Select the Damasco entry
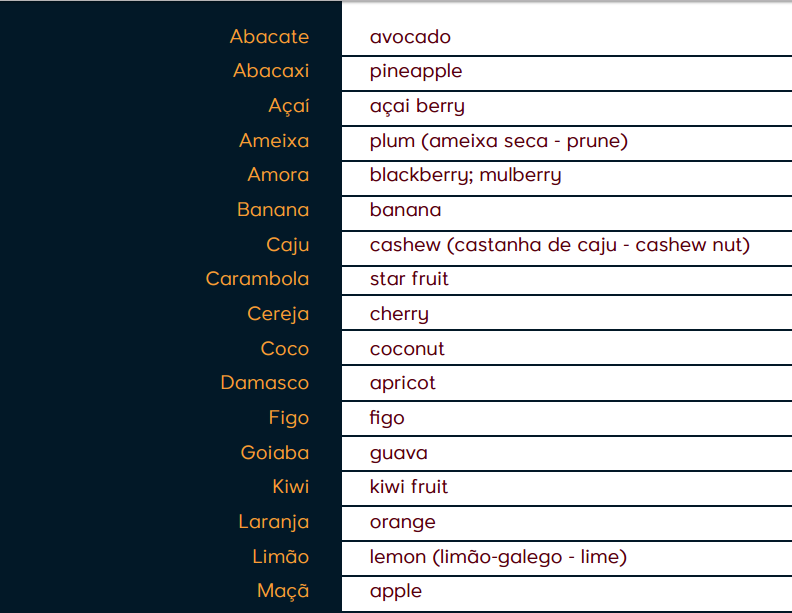The height and width of the screenshot is (613, 792). (265, 383)
